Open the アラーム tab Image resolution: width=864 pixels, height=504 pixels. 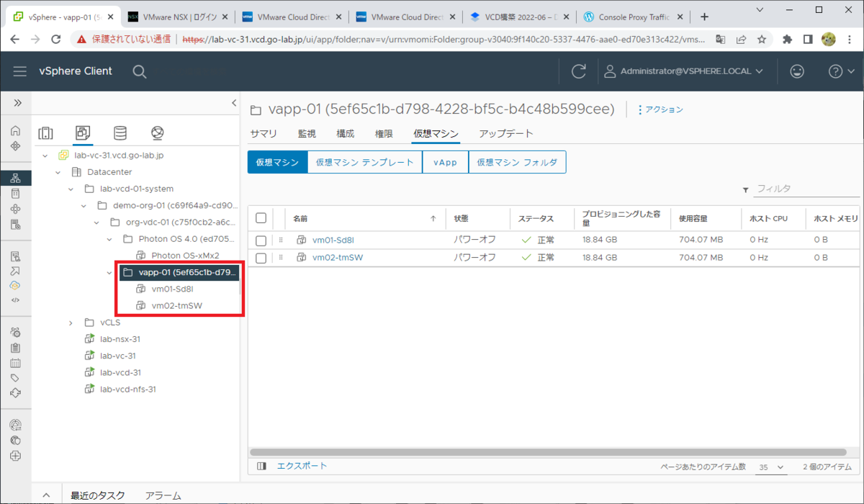click(x=163, y=495)
